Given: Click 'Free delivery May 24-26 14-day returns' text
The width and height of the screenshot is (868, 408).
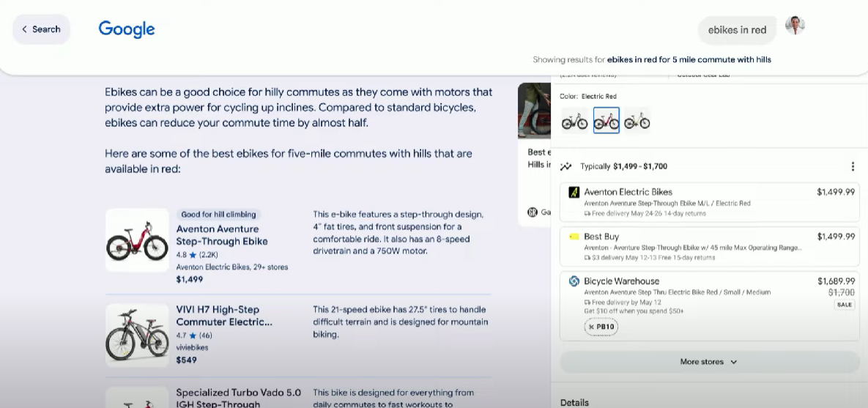Looking at the screenshot, I should pyautogui.click(x=649, y=213).
